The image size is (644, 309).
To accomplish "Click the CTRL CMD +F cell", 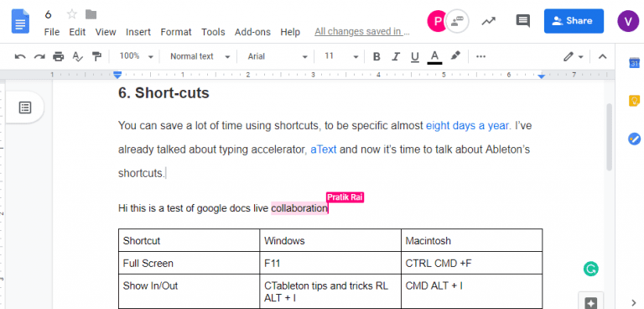I will [471, 263].
